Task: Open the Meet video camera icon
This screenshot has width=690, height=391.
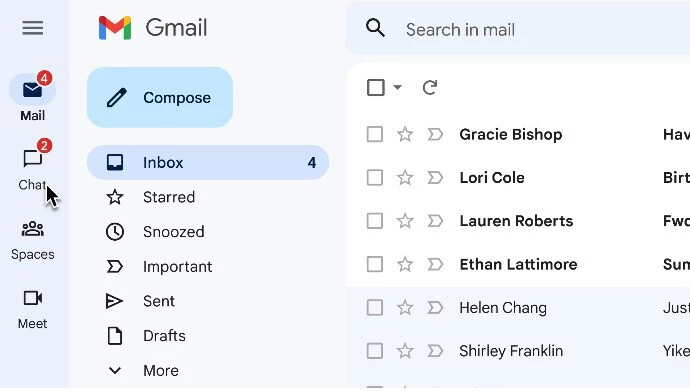Action: pyautogui.click(x=33, y=298)
